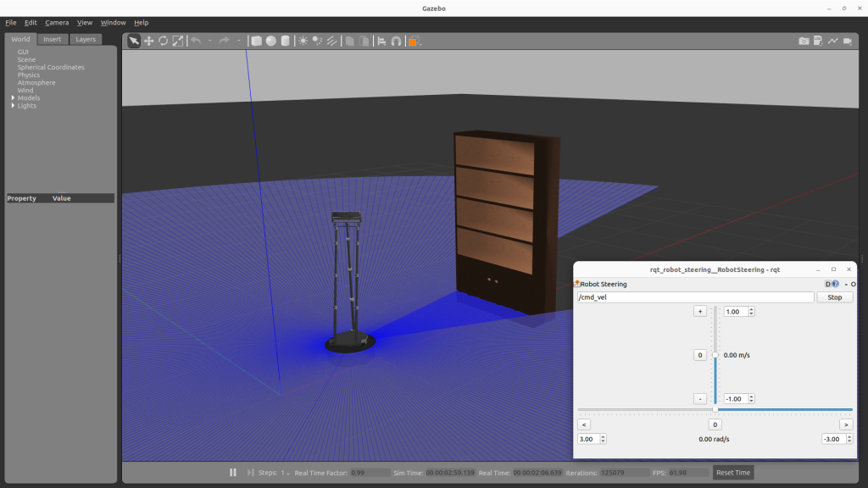Pause the simulation
This screenshot has height=488, width=868.
(233, 473)
